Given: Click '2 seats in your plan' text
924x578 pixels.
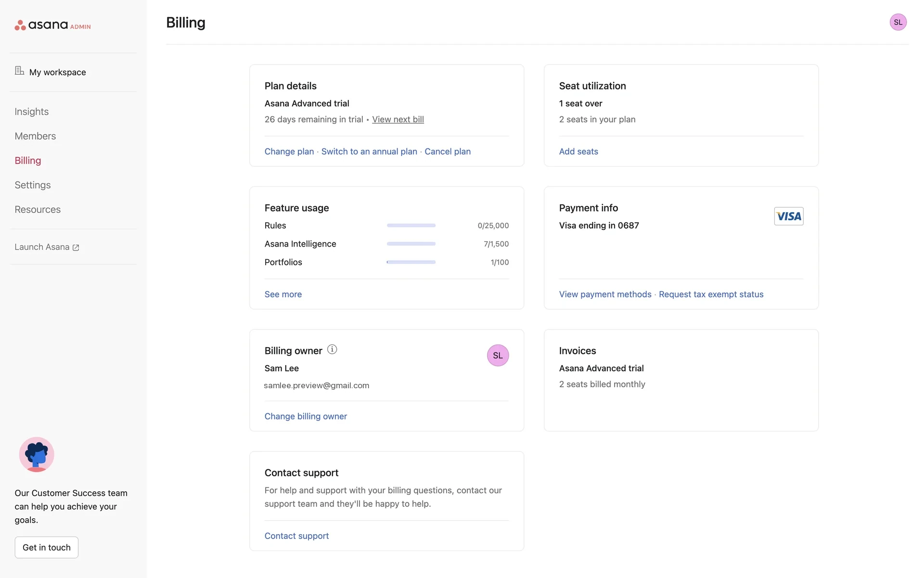Looking at the screenshot, I should pos(597,119).
